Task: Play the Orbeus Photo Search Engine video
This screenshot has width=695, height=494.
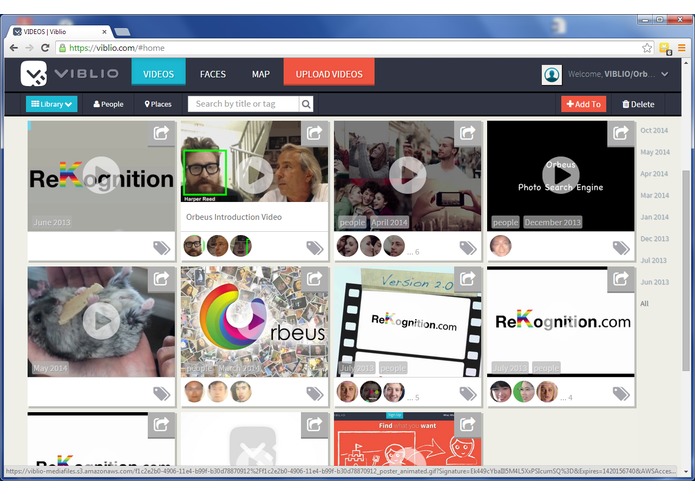Action: (x=561, y=175)
